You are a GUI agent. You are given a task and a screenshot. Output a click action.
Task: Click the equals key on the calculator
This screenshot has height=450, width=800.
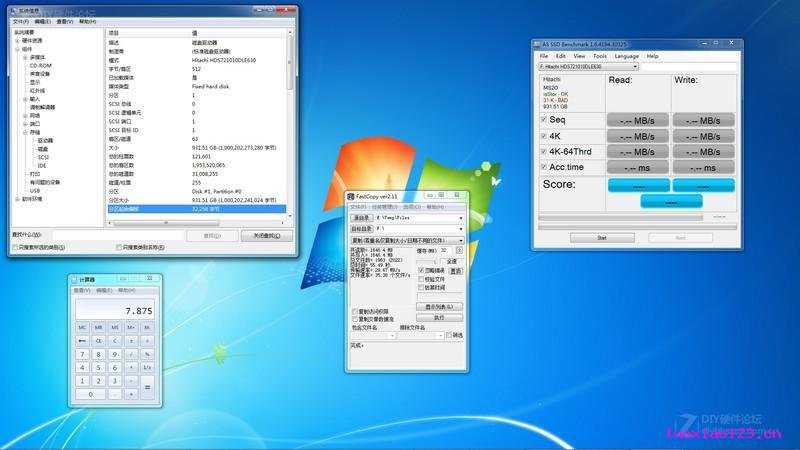point(147,387)
